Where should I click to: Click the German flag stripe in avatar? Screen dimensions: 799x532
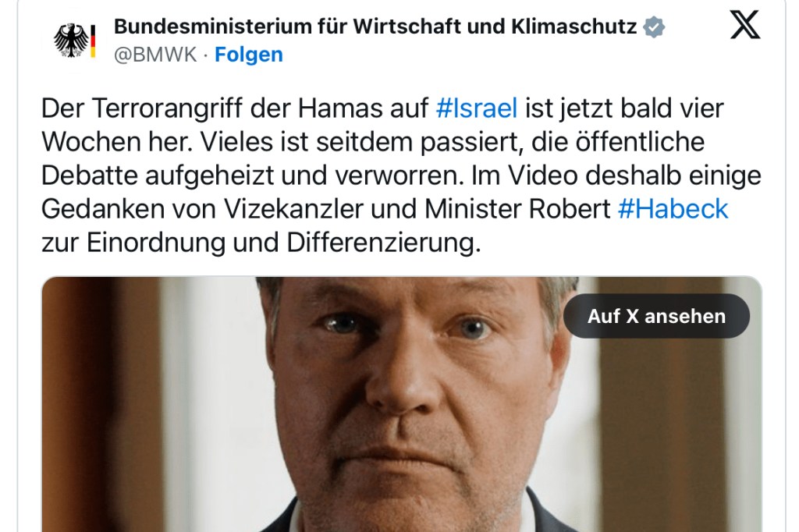[94, 41]
